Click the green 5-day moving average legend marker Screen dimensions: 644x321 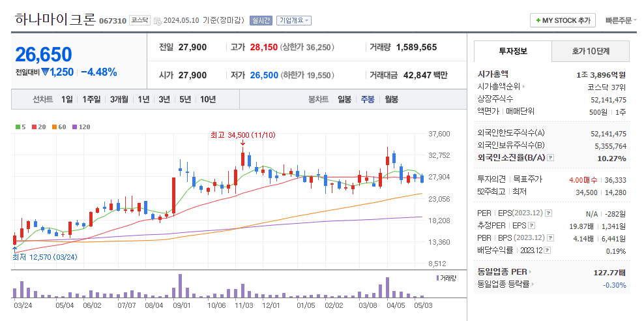(x=18, y=127)
